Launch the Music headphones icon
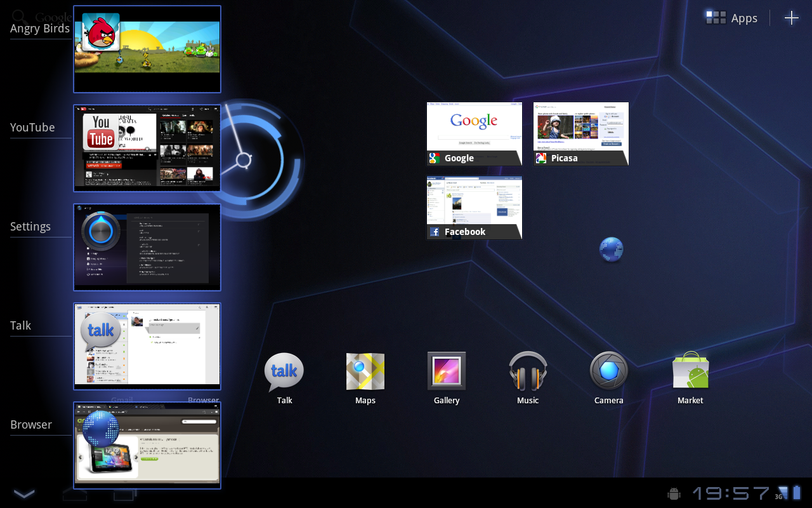Image resolution: width=812 pixels, height=508 pixels. [x=528, y=371]
